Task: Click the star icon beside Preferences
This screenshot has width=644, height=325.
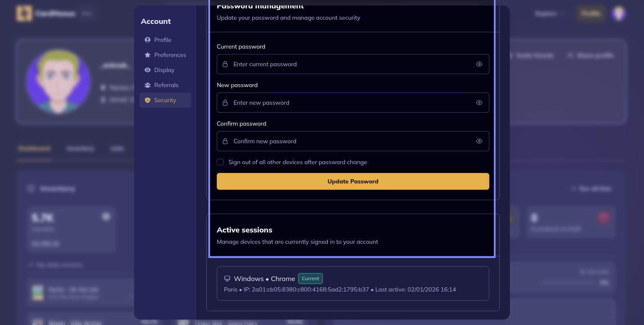Action: point(148,55)
